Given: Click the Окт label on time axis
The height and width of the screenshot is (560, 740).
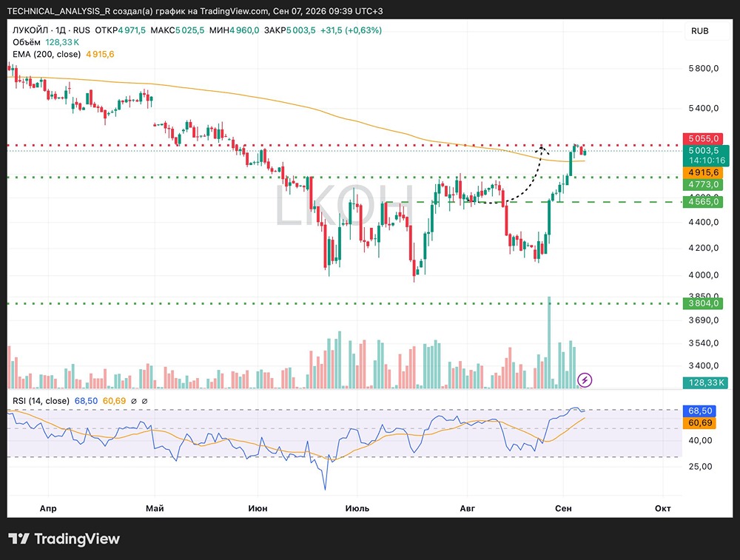Looking at the screenshot, I should click(x=662, y=508).
